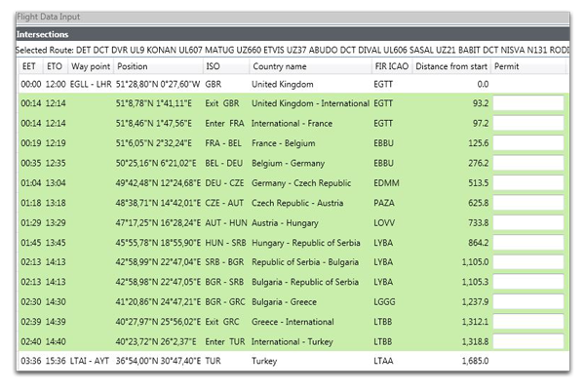Click the Distance from start header
The image size is (585, 392).
click(451, 66)
